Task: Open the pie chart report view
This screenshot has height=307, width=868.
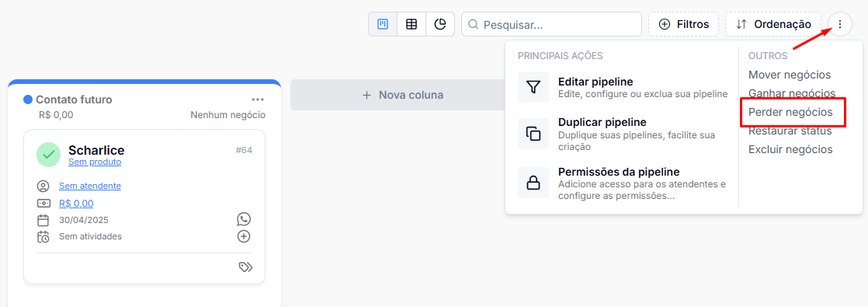Action: 440,24
